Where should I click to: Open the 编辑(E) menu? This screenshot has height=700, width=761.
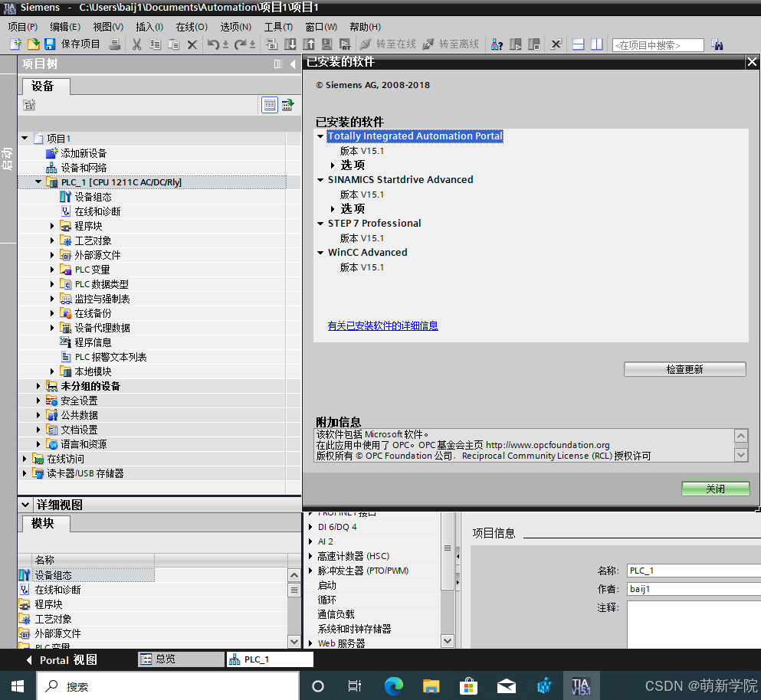click(x=65, y=27)
